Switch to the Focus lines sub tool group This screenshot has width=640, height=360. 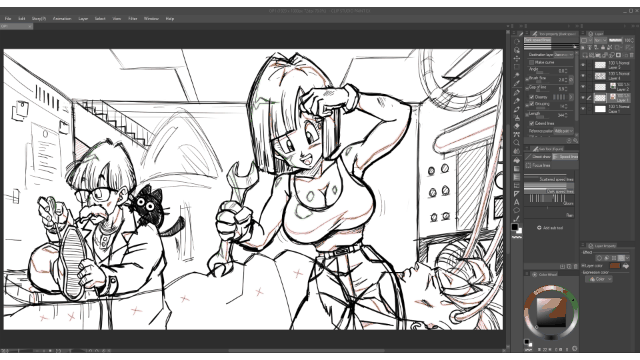click(x=538, y=165)
